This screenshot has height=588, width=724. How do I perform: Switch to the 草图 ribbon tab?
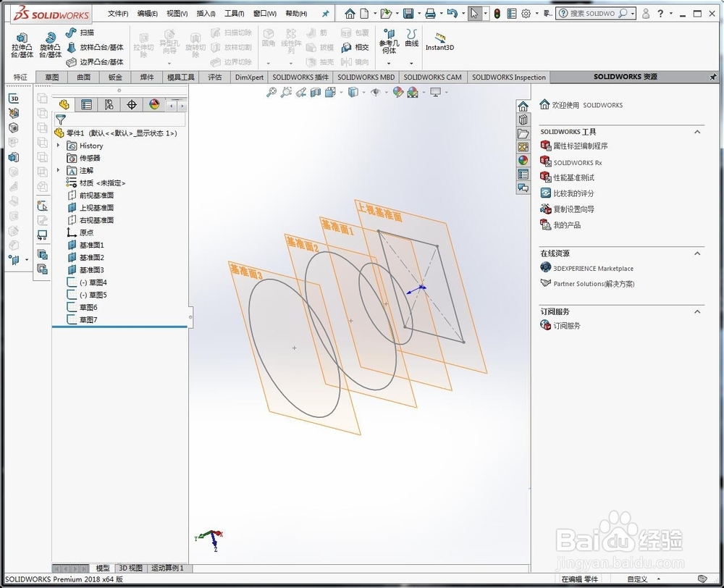(x=51, y=77)
